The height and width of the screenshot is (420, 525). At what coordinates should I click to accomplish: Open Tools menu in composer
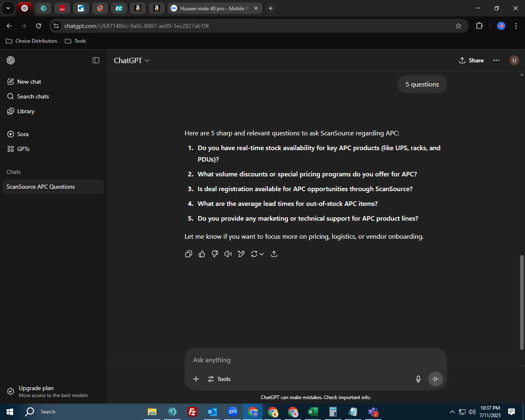pyautogui.click(x=219, y=379)
